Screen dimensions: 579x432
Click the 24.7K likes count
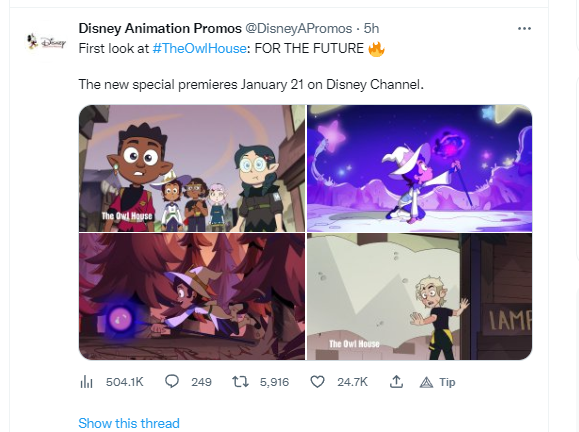click(x=352, y=382)
